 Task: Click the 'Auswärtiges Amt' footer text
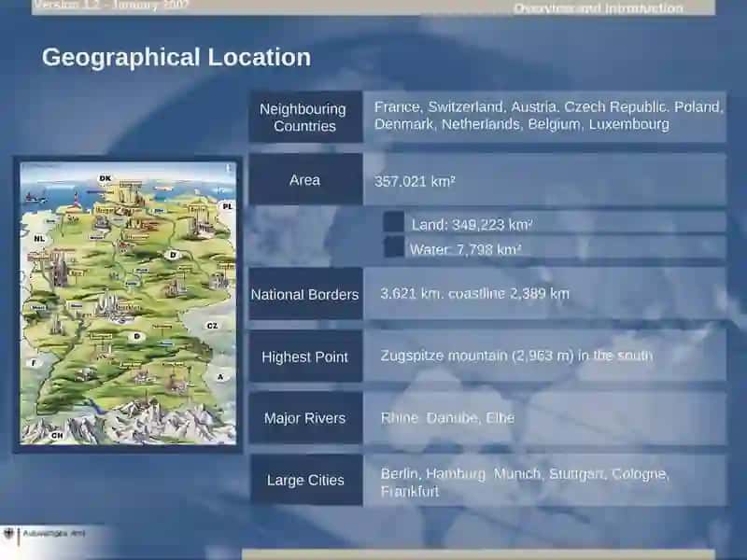[x=54, y=533]
